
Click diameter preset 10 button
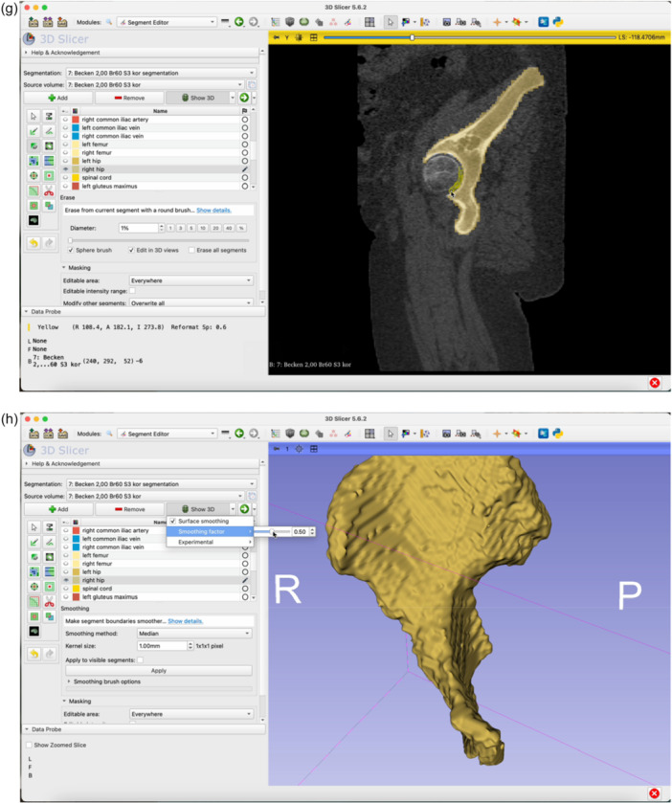203,228
